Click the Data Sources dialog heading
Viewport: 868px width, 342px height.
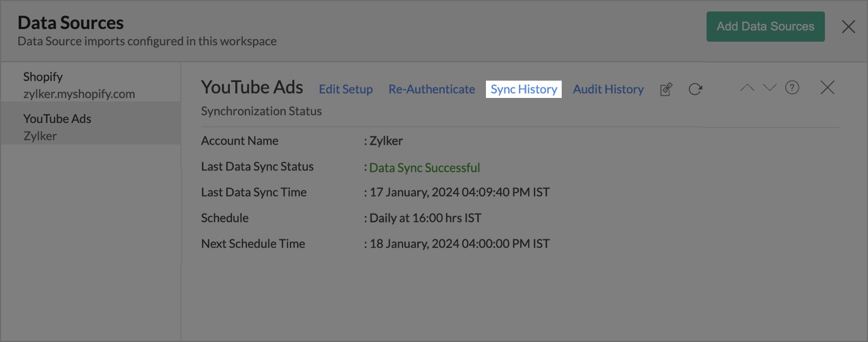click(70, 23)
